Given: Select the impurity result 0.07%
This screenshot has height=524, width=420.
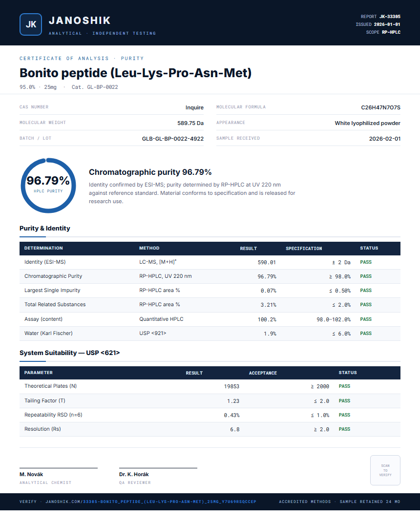Looking at the screenshot, I should coord(268,291).
